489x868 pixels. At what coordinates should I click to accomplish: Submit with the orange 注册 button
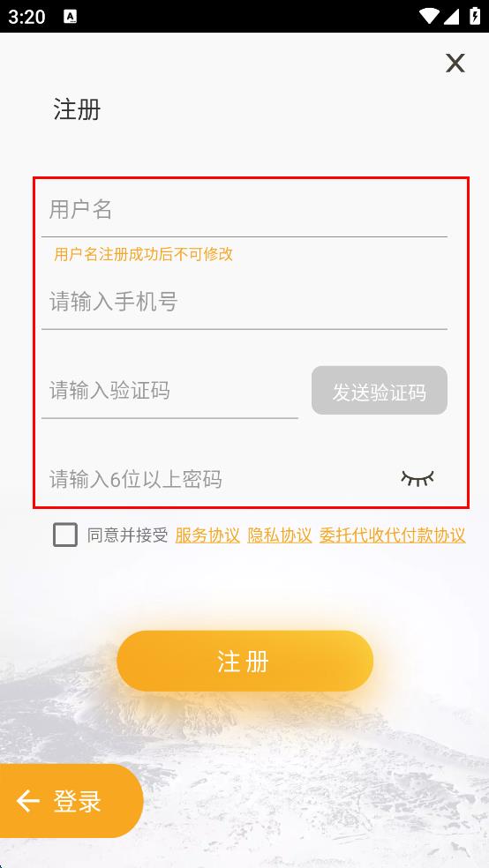tap(244, 661)
